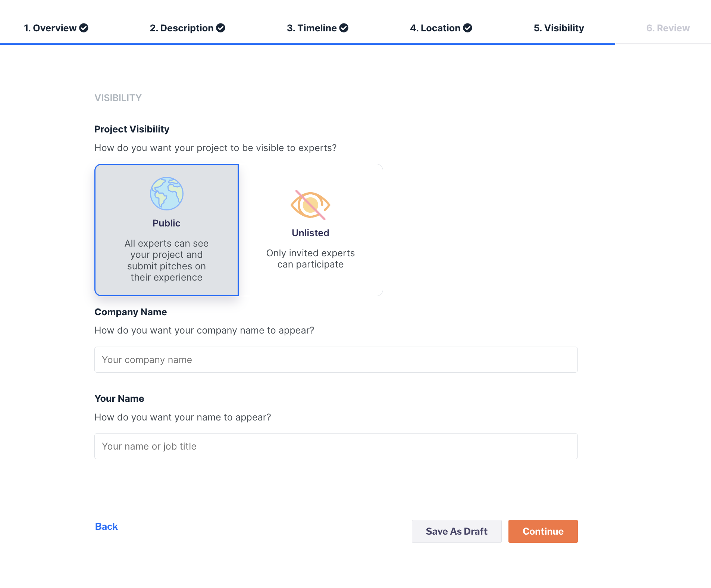The image size is (711, 588).
Task: Click 'How do you want your company name to appear?'
Action: (x=204, y=330)
